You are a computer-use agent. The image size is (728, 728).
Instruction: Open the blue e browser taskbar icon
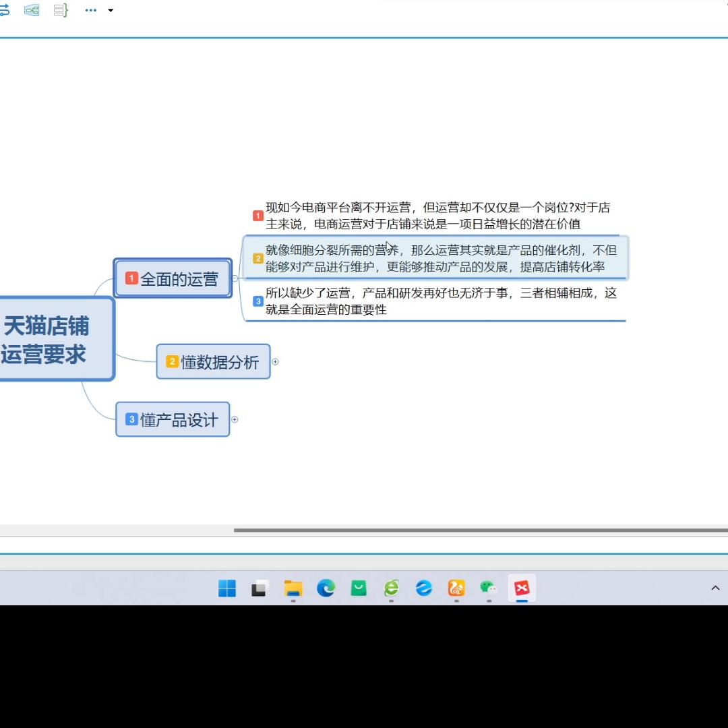(424, 588)
